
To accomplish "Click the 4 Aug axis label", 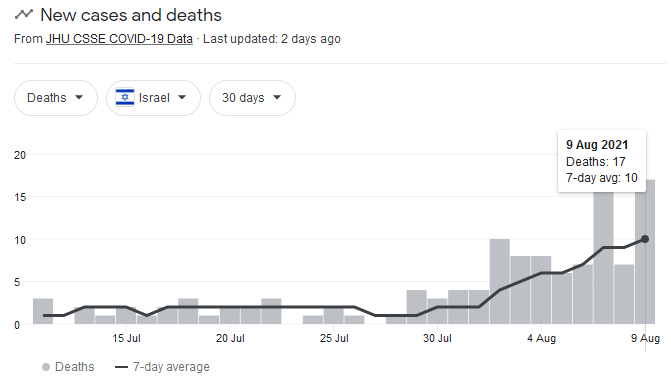I will point(541,338).
